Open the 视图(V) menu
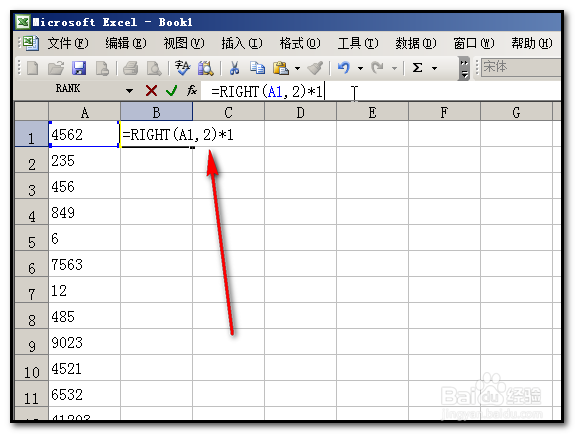Viewport: 575px width, 434px height. (184, 43)
